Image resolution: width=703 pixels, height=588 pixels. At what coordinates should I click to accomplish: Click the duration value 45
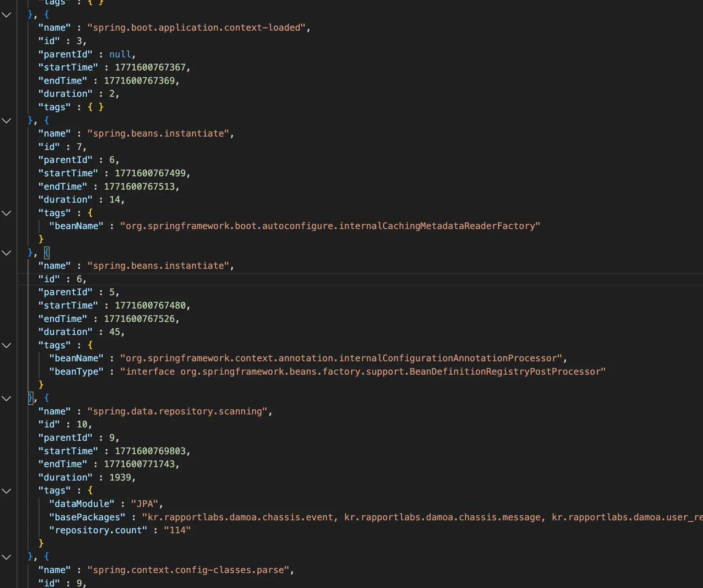point(115,332)
